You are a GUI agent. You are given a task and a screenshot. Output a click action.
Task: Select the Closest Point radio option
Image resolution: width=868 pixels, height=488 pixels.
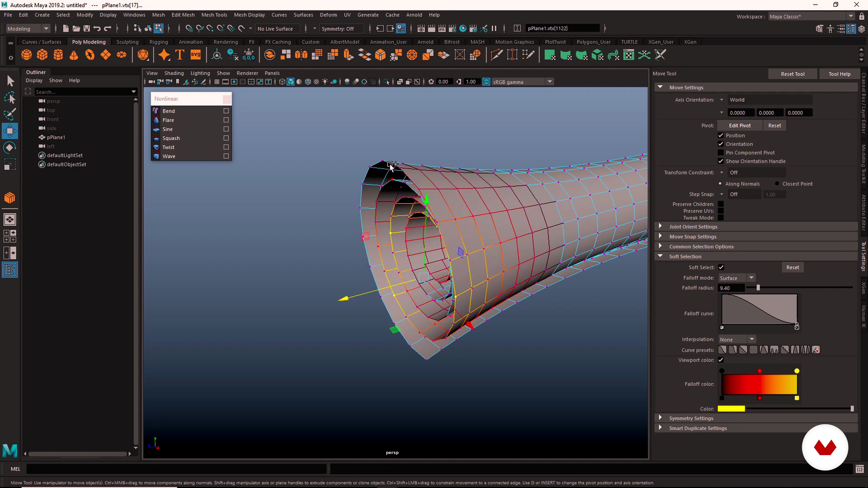[777, 184]
